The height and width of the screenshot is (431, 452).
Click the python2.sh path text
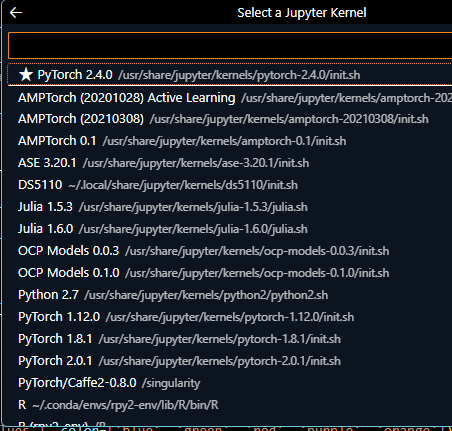coord(206,295)
